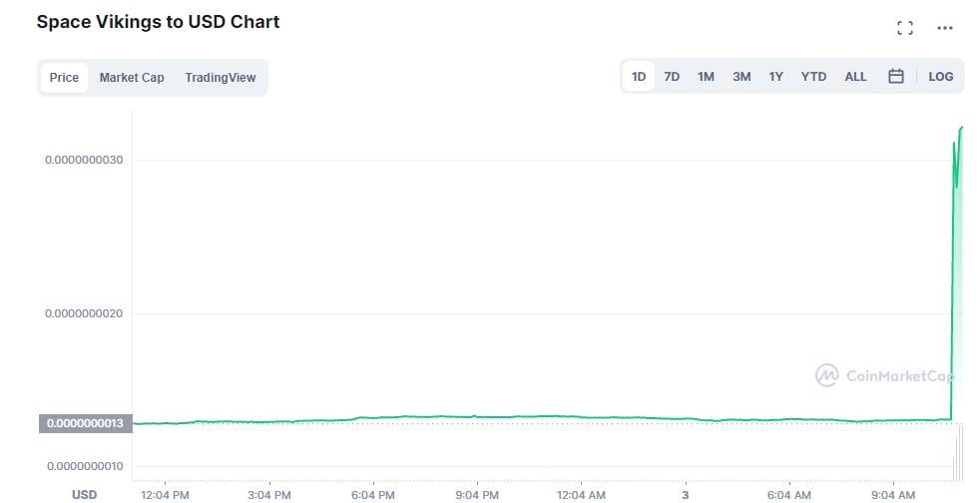Select the YTD time range
The image size is (980, 503).
coord(813,76)
